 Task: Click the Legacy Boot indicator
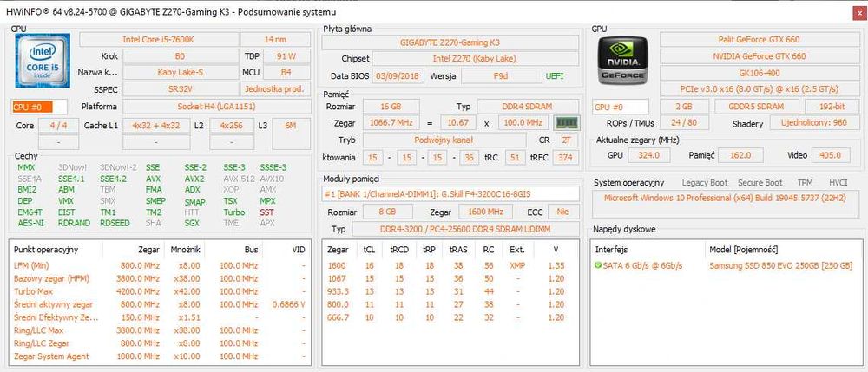(x=704, y=182)
